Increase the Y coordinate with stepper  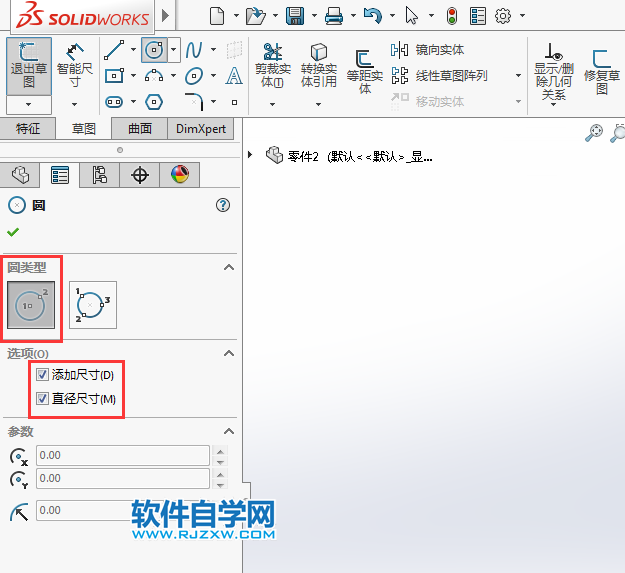pos(220,474)
